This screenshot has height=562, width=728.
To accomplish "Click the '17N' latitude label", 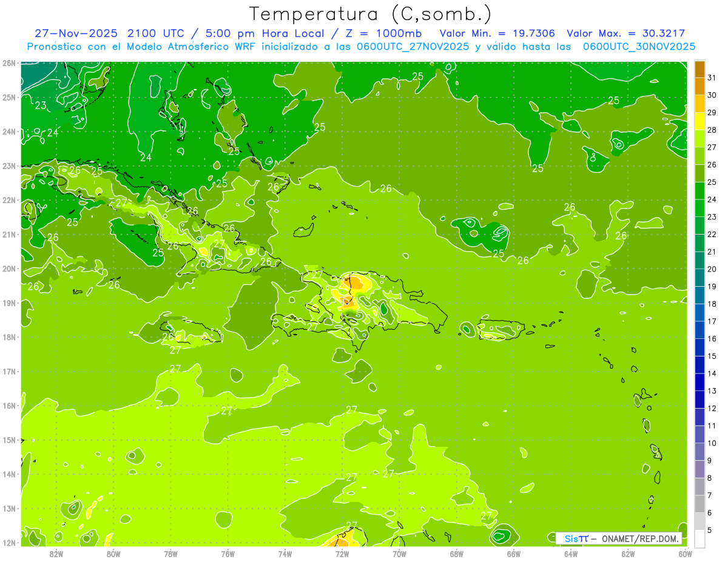I will click(9, 371).
